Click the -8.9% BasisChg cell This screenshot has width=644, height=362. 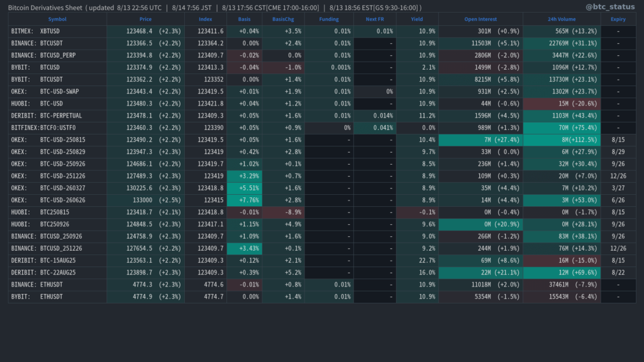coord(284,212)
